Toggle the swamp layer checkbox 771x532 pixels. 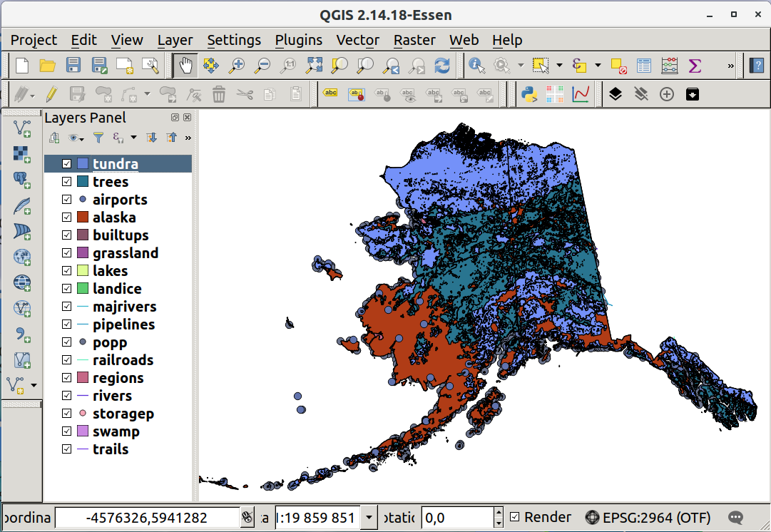67,431
